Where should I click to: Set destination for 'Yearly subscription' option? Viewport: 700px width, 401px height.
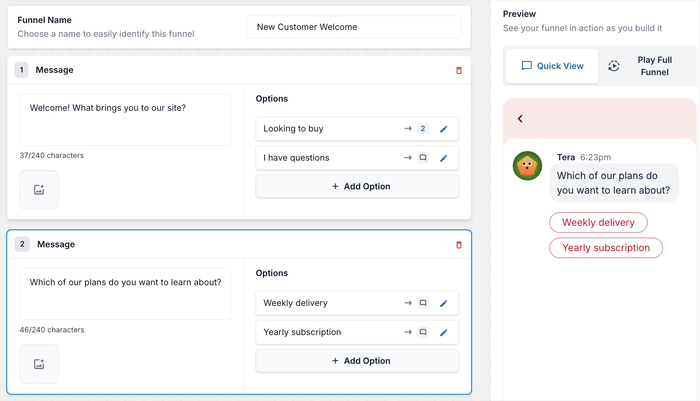[x=422, y=332]
